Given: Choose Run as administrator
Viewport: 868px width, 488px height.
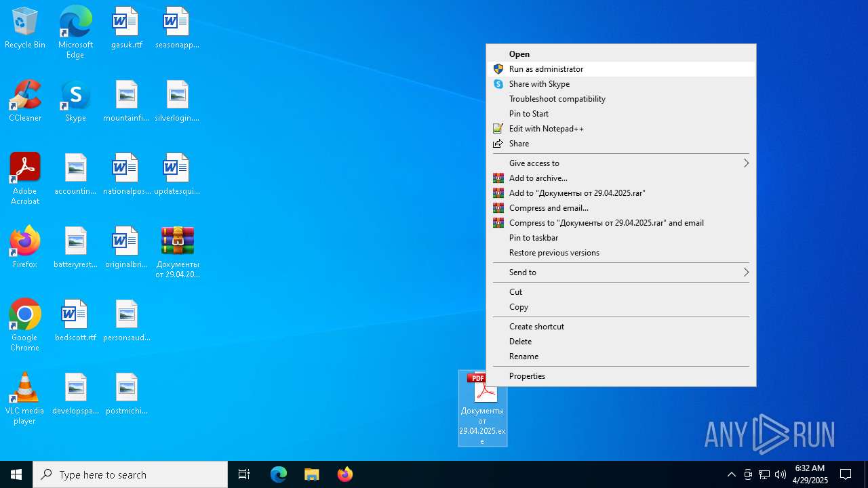Looking at the screenshot, I should [x=620, y=69].
